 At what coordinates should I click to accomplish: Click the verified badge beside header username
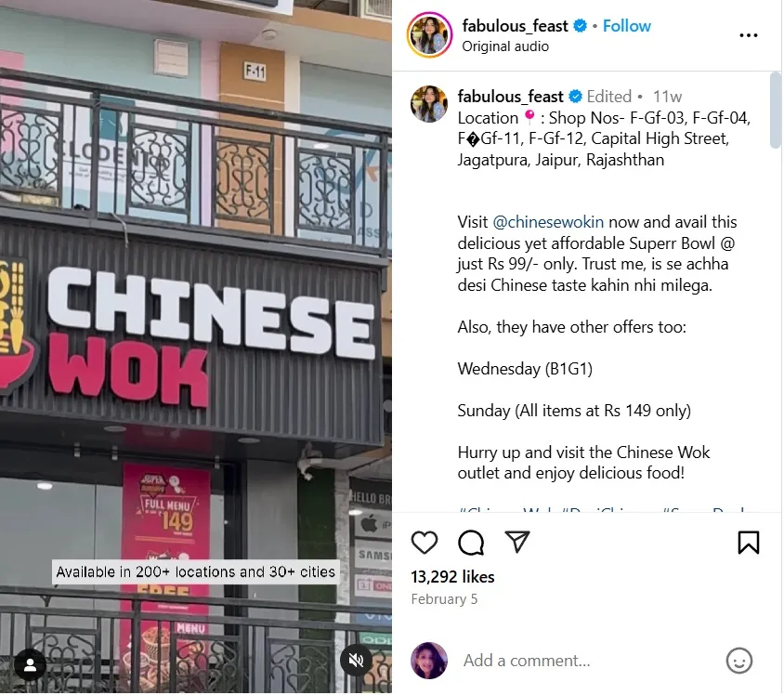pos(580,25)
